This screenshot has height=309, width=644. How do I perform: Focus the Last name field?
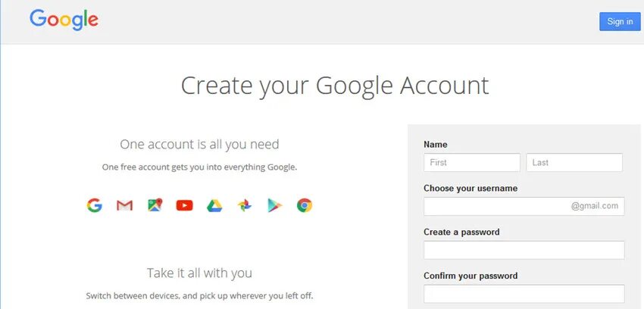tap(574, 163)
